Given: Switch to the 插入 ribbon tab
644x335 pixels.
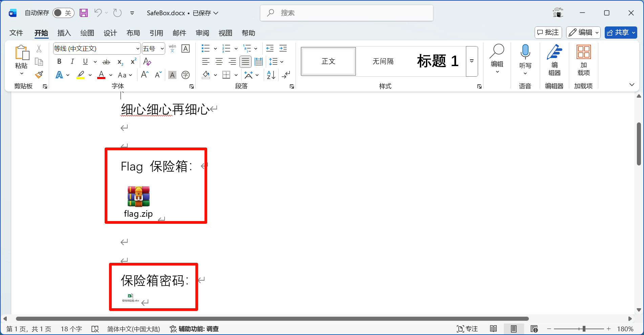Looking at the screenshot, I should pos(64,33).
